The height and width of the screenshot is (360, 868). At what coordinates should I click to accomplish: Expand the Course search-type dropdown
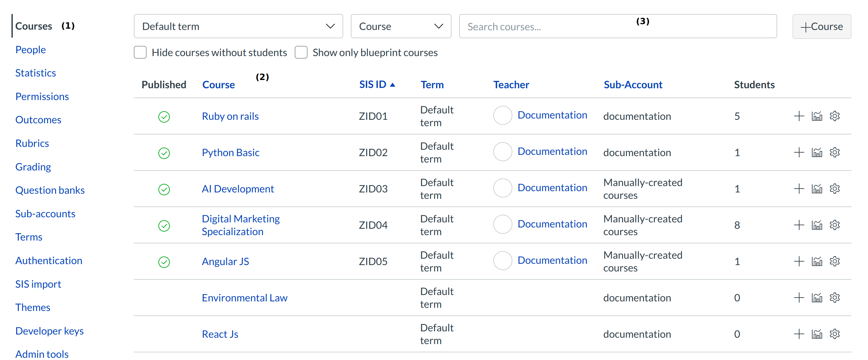[400, 26]
